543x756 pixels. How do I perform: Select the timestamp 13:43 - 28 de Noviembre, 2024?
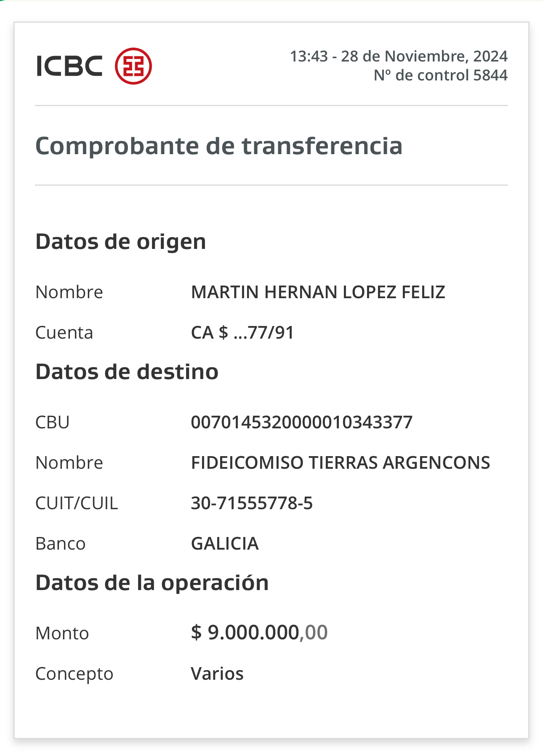tap(399, 56)
